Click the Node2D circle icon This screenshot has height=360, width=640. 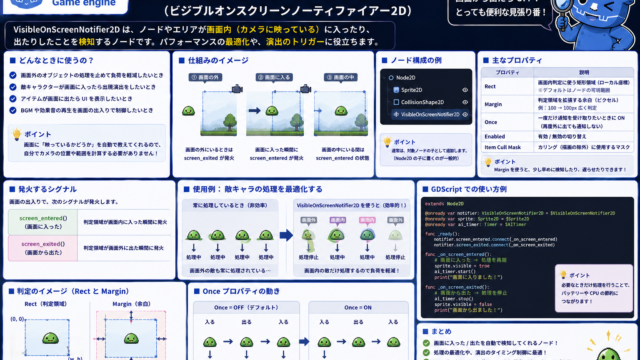391,78
